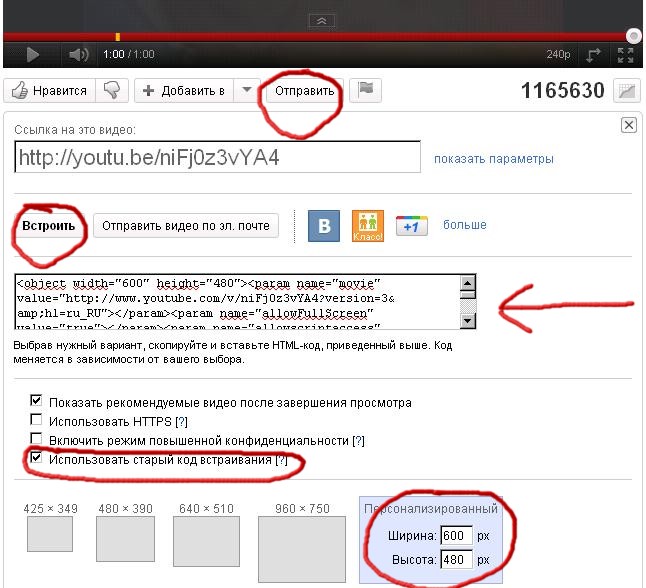Click the показать параметры link
646x588 pixels.
click(494, 159)
